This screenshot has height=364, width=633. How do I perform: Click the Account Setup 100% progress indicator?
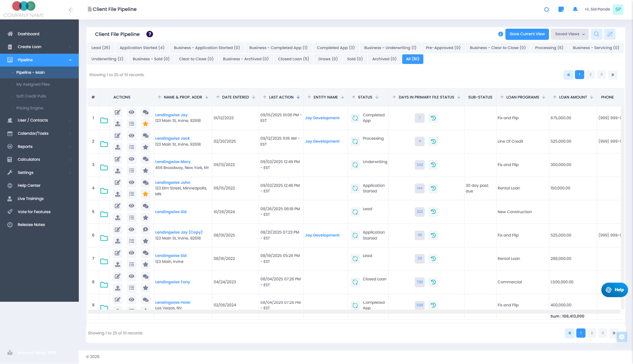[x=37, y=353]
